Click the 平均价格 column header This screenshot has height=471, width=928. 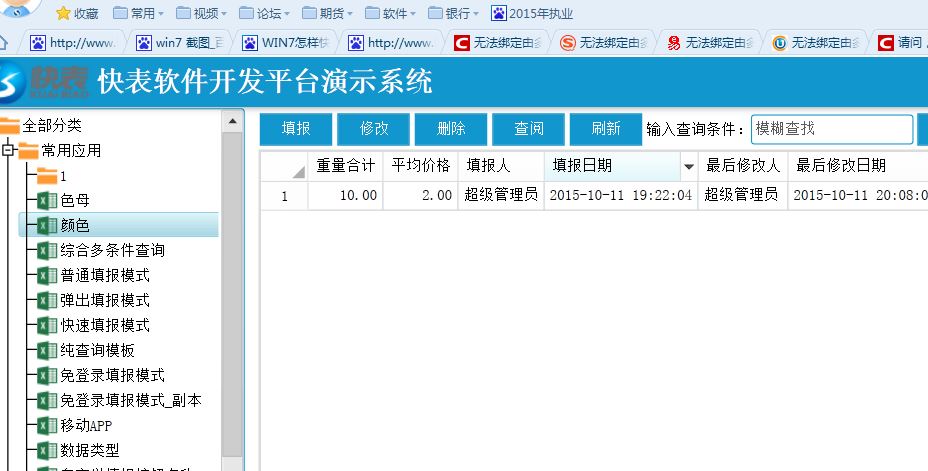click(x=421, y=166)
